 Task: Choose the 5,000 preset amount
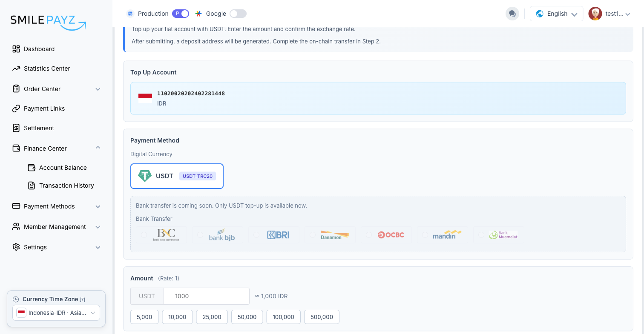(x=144, y=317)
